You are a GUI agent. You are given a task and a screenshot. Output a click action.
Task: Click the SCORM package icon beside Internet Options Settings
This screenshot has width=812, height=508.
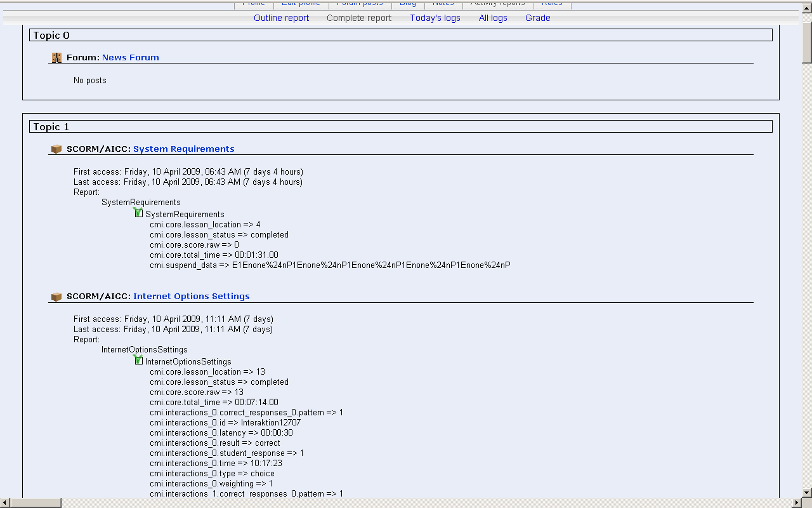point(56,297)
